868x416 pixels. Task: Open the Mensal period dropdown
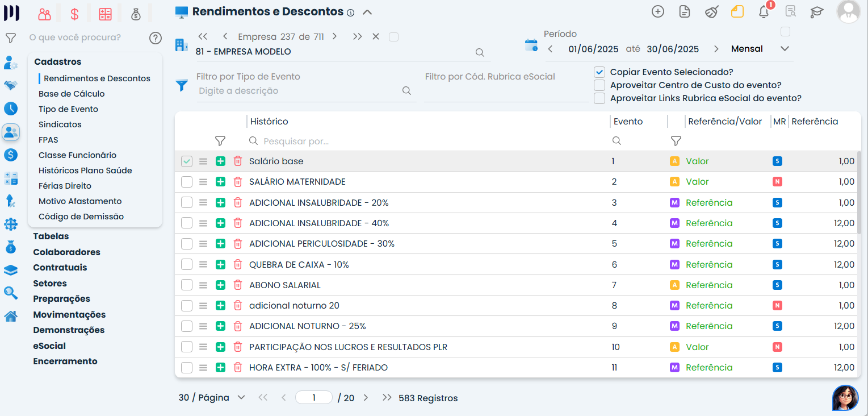click(x=785, y=49)
